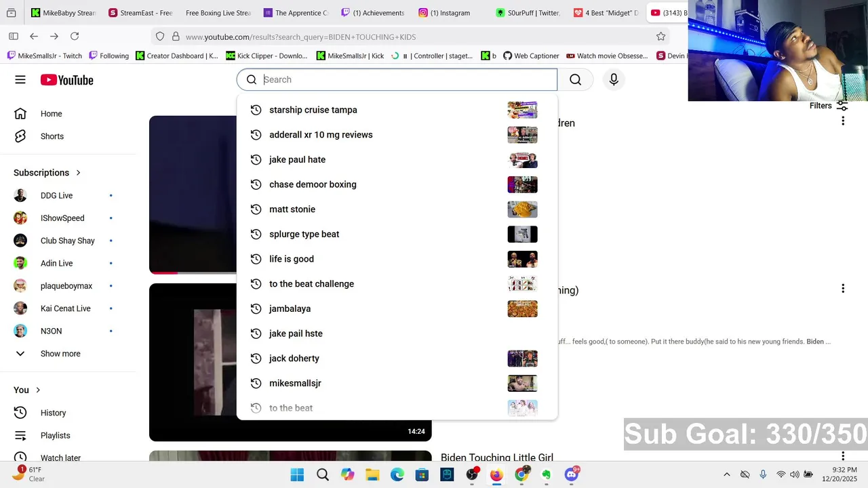Open DDG Live subscription channel
The height and width of the screenshot is (488, 868).
56,196
